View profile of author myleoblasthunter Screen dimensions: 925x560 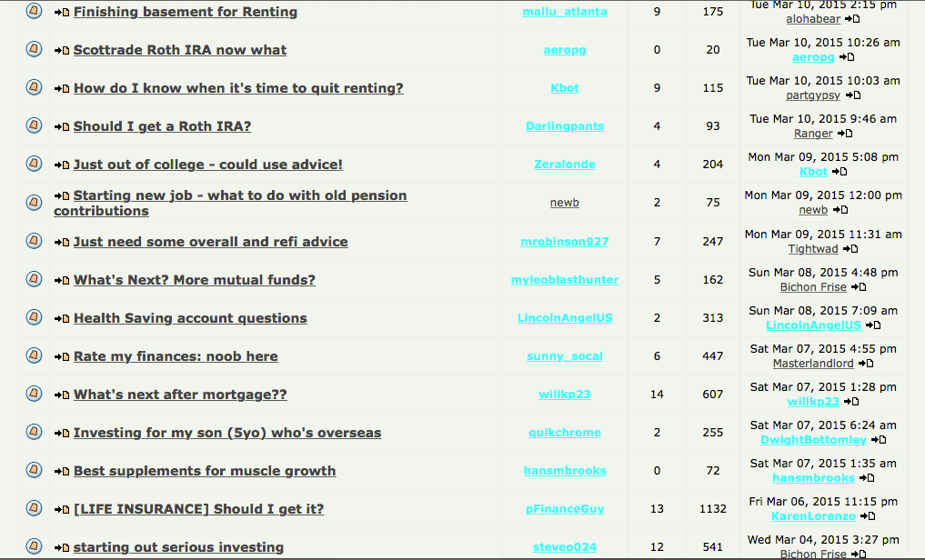coord(565,279)
